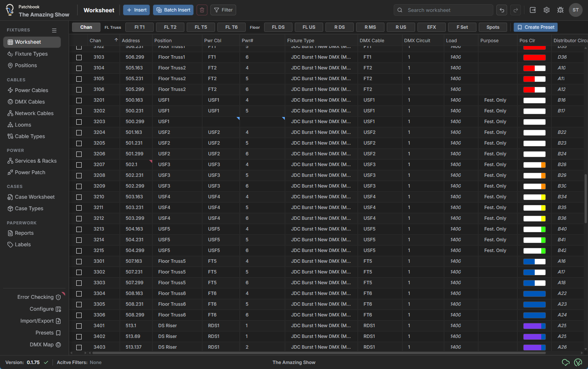The image size is (588, 369).
Task: Click the Create Preset button
Action: coord(535,27)
